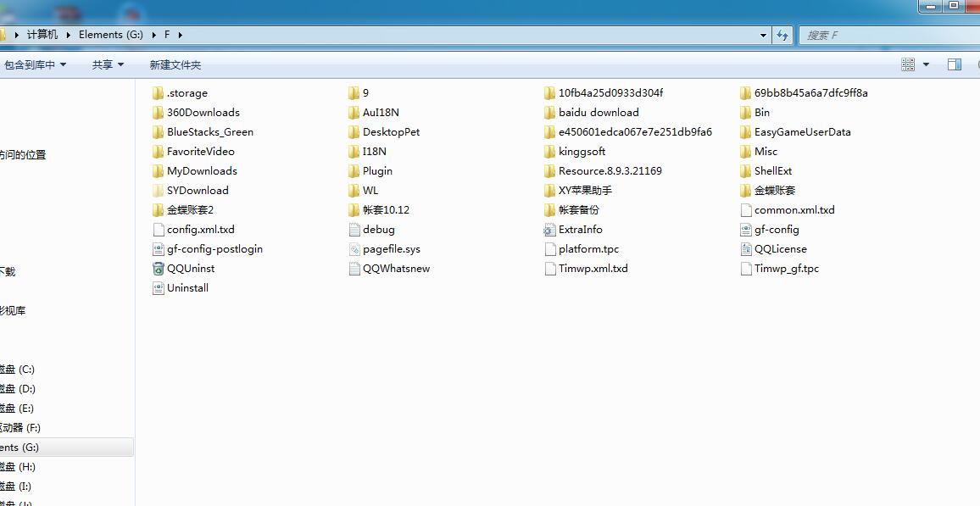Expand the view options dropdown arrow

[x=926, y=64]
